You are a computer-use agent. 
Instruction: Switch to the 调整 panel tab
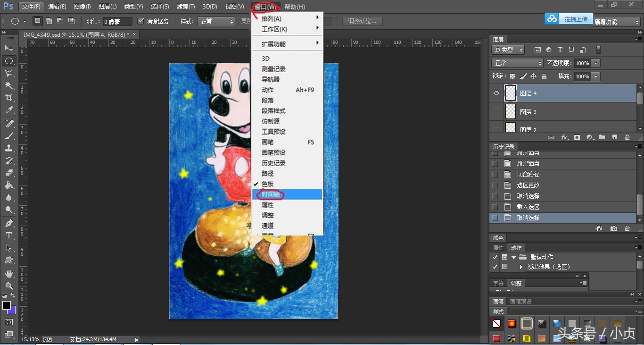click(516, 283)
